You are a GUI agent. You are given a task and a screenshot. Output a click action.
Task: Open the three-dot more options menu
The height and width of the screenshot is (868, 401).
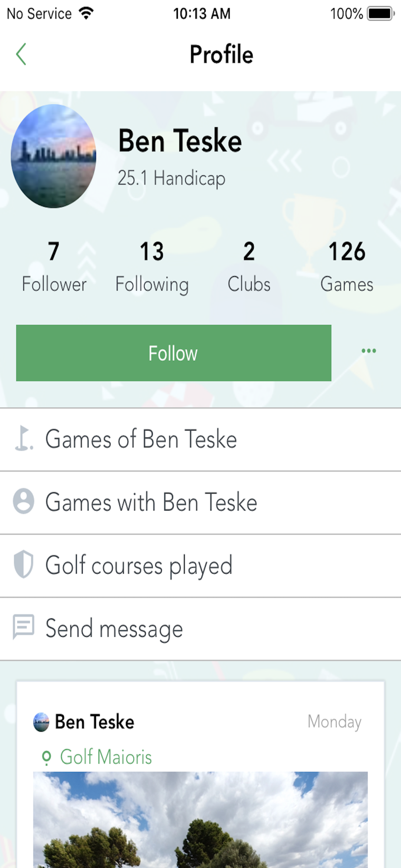368,351
